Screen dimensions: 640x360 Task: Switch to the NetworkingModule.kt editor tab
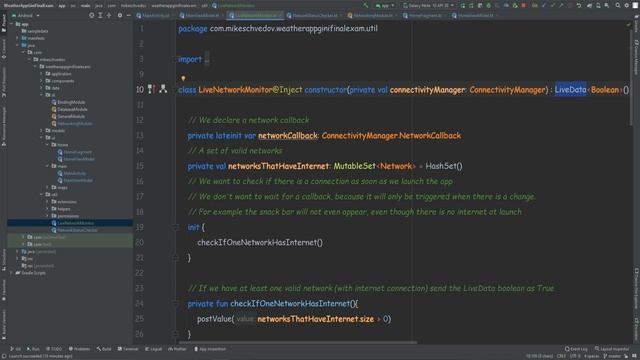[x=372, y=16]
